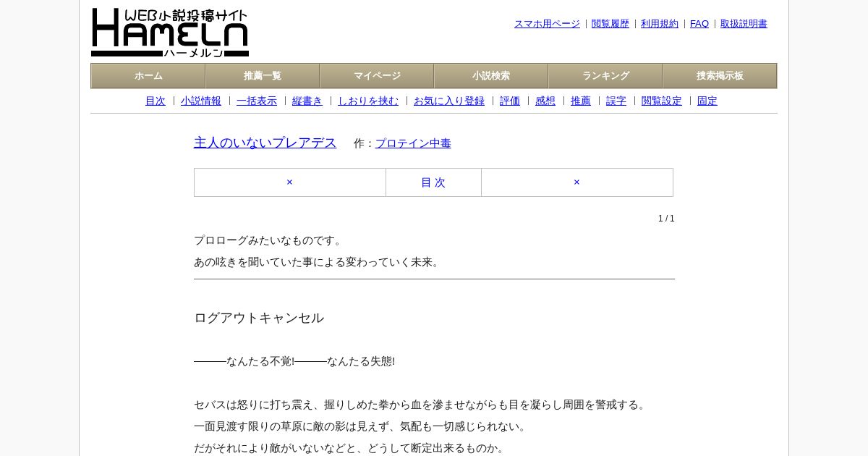Open the ランキング menu tab

605,76
